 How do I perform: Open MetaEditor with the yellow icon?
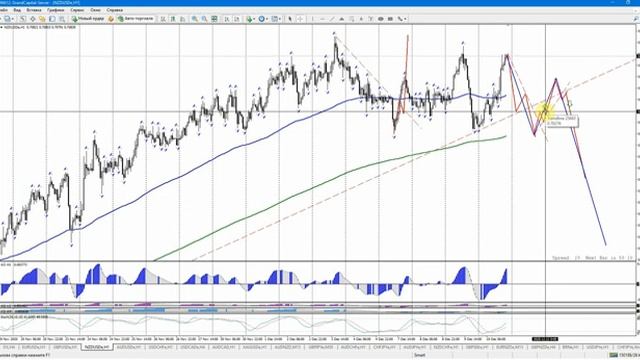click(x=111, y=19)
